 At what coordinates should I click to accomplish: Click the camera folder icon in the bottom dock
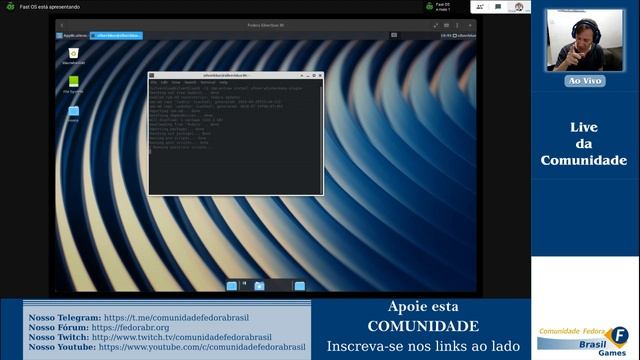259,286
